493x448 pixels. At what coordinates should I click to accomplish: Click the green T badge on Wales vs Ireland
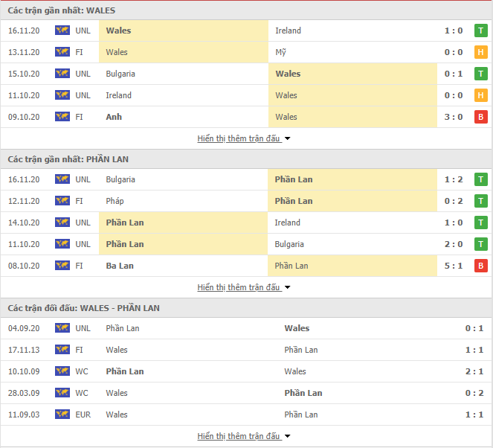[x=481, y=31]
